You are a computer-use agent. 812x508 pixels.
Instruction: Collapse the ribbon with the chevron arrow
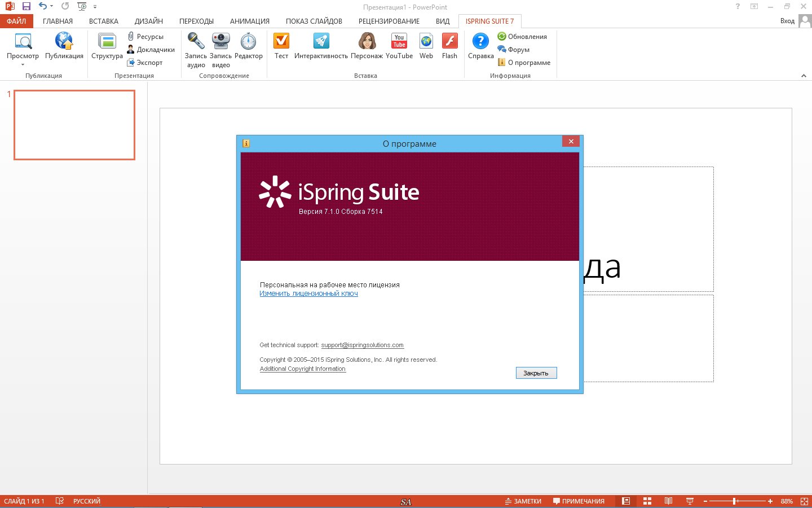[x=804, y=76]
